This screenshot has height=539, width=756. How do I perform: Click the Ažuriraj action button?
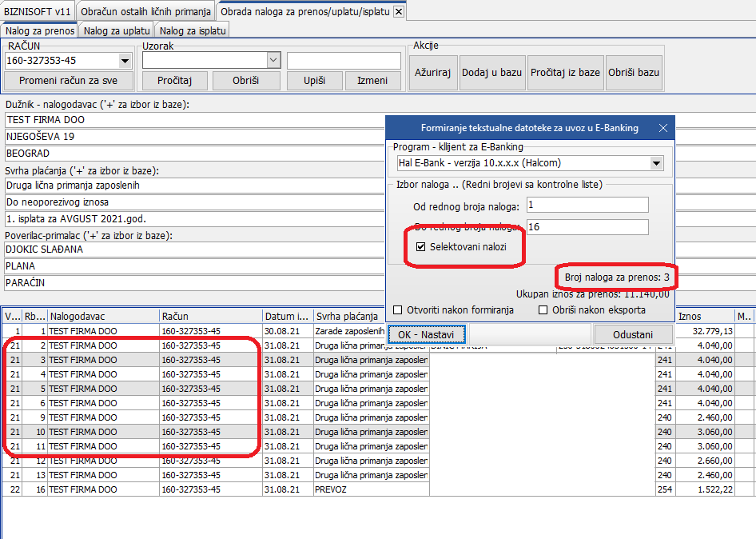point(433,73)
